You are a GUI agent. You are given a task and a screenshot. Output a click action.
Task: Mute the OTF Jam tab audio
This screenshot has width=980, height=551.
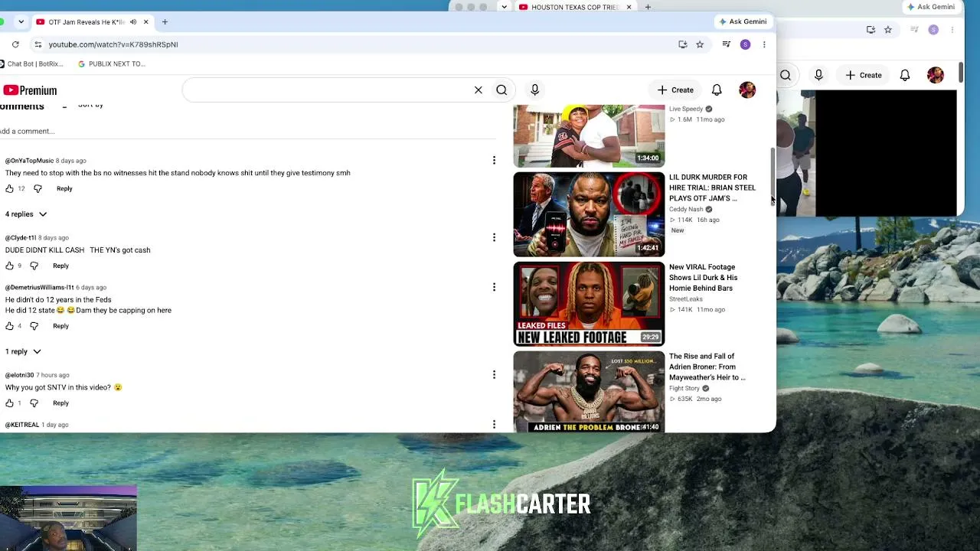tap(133, 22)
